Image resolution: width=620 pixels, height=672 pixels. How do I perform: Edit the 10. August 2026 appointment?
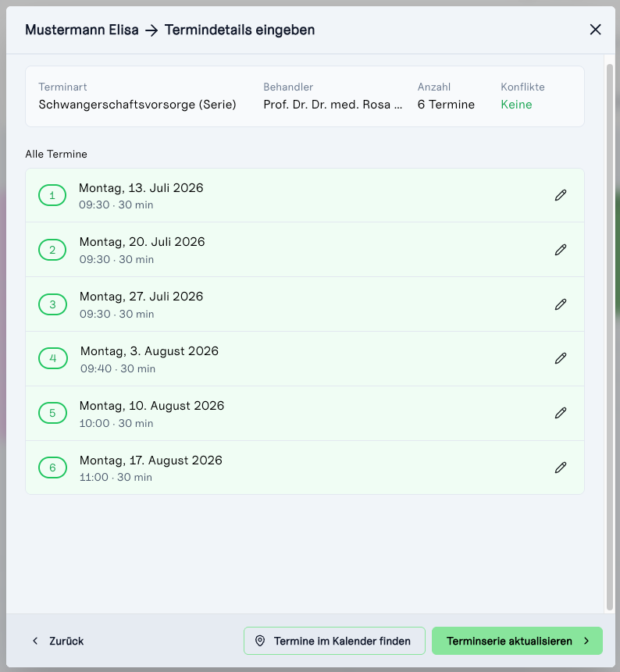[561, 413]
